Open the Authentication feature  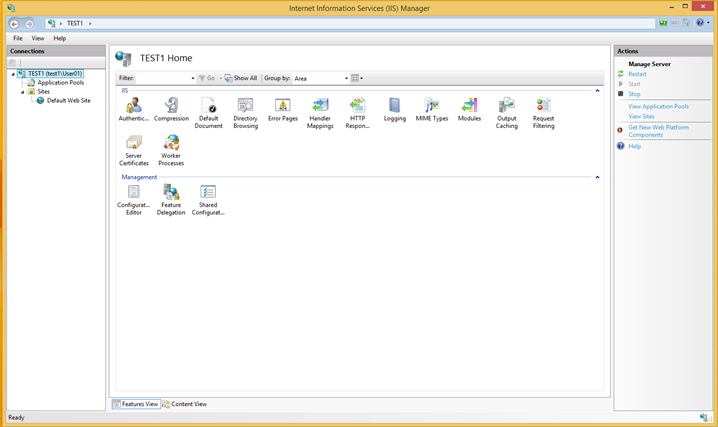point(134,109)
